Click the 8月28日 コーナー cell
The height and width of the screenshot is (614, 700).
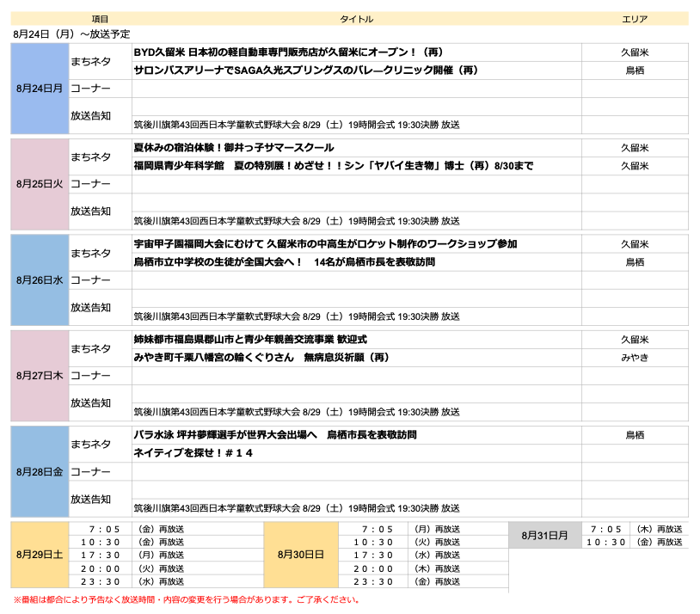point(100,471)
